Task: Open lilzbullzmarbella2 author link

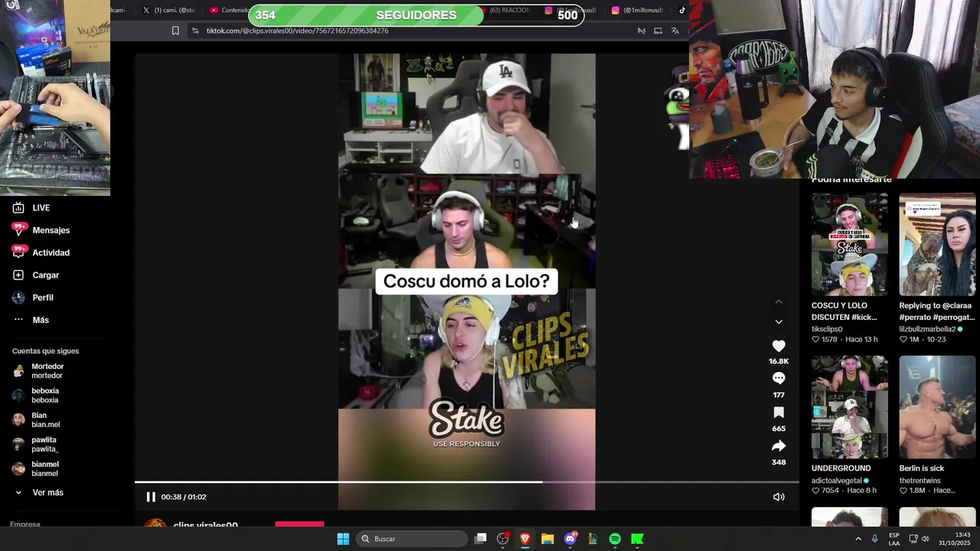Action: [926, 329]
